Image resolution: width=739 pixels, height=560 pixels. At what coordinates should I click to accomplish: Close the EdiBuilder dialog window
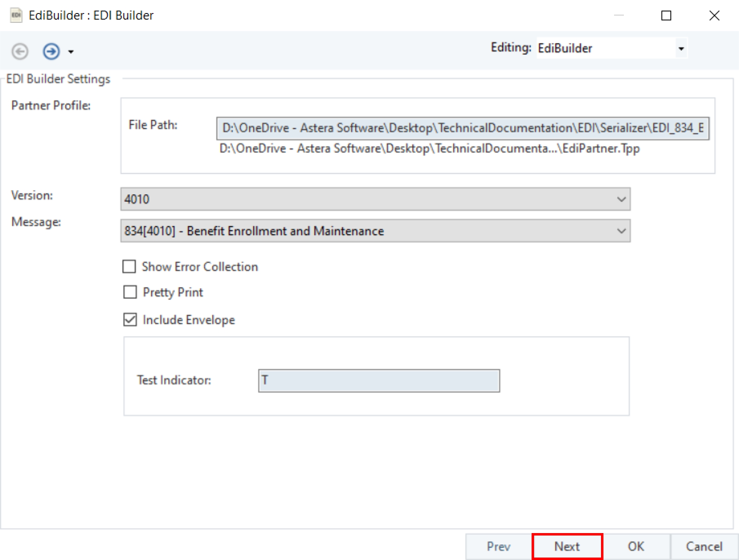point(714,16)
